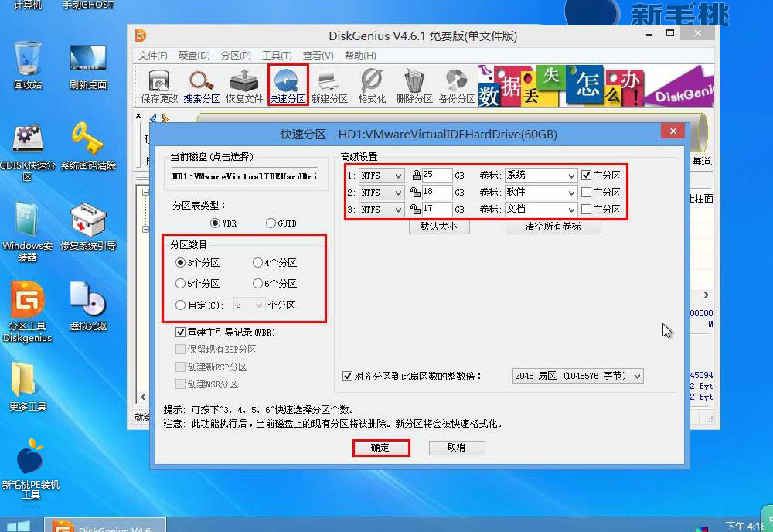
Task: Close the Quick Partition dialog
Action: click(673, 131)
